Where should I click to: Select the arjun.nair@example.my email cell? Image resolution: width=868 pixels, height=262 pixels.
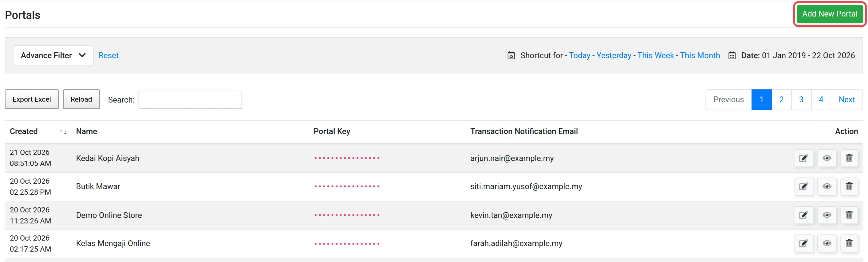pos(512,158)
